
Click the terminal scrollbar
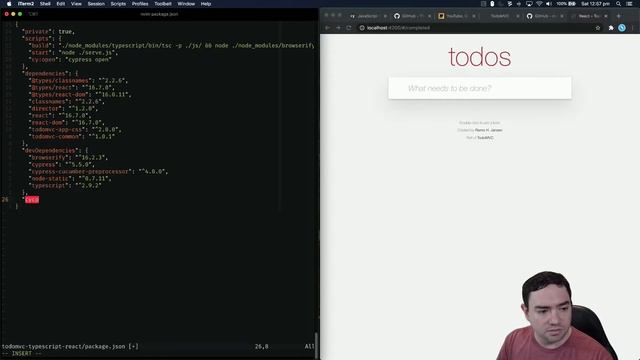click(x=316, y=345)
